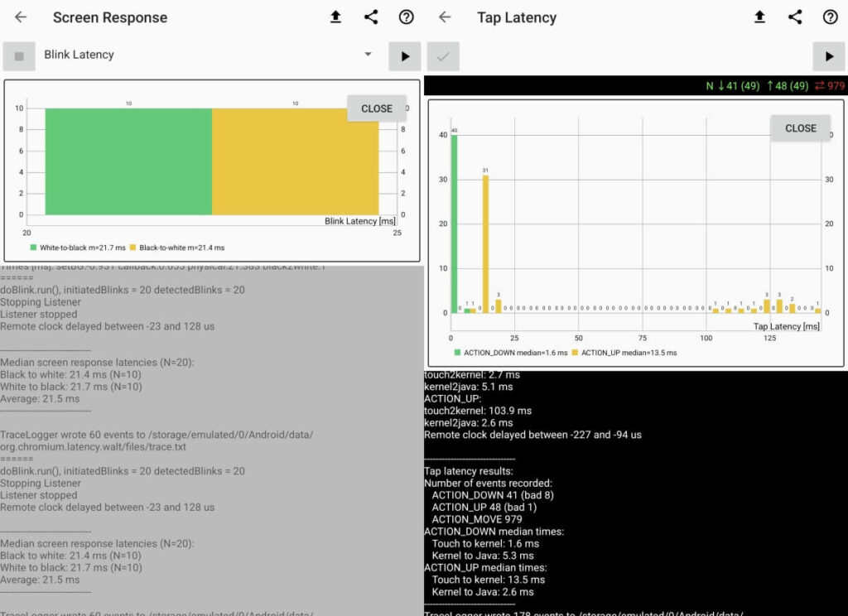
Task: Tap the 'Screen Response' title
Action: point(110,18)
